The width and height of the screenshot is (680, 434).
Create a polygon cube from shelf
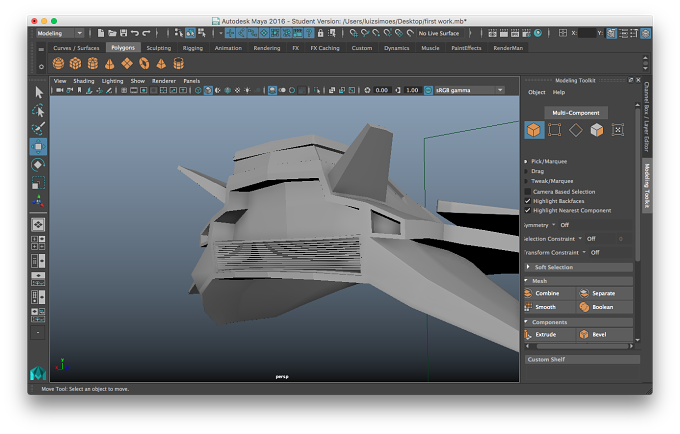coord(75,64)
